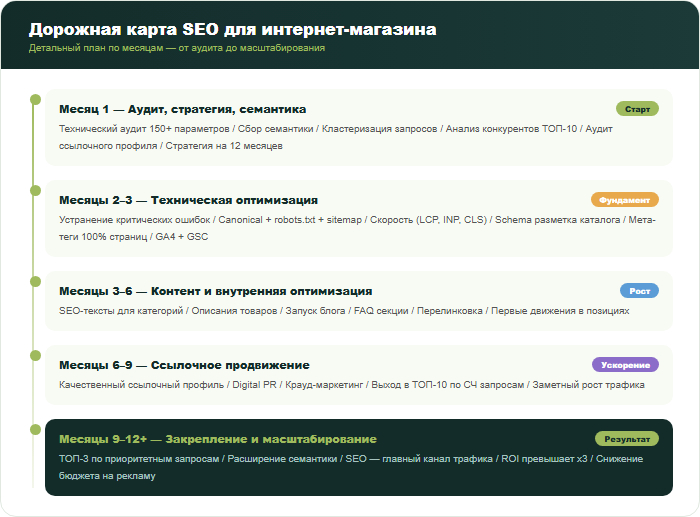Image resolution: width=700 pixels, height=517 pixels.
Task: Click the description starting 'SEO-тексты для категорий'
Action: [344, 311]
